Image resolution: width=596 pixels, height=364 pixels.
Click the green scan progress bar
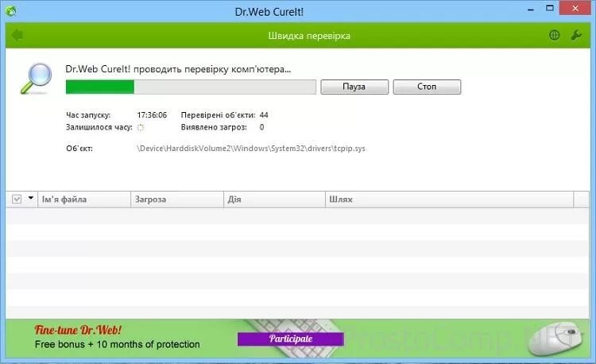pyautogui.click(x=191, y=87)
